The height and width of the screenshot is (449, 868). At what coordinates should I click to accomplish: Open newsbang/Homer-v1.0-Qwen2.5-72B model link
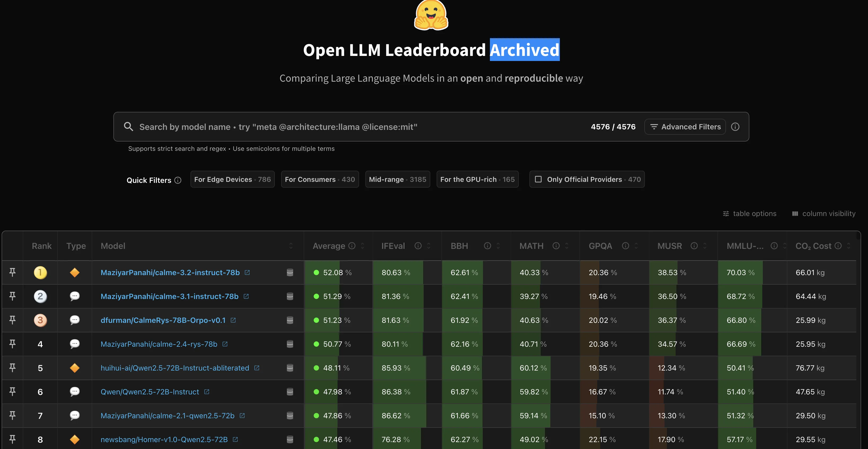pos(164,439)
